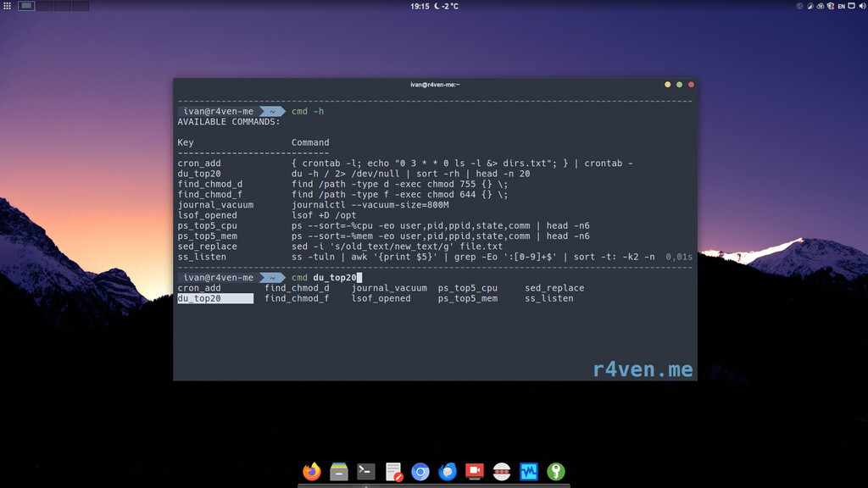Open KeePassXC with the green key icon

point(554,471)
